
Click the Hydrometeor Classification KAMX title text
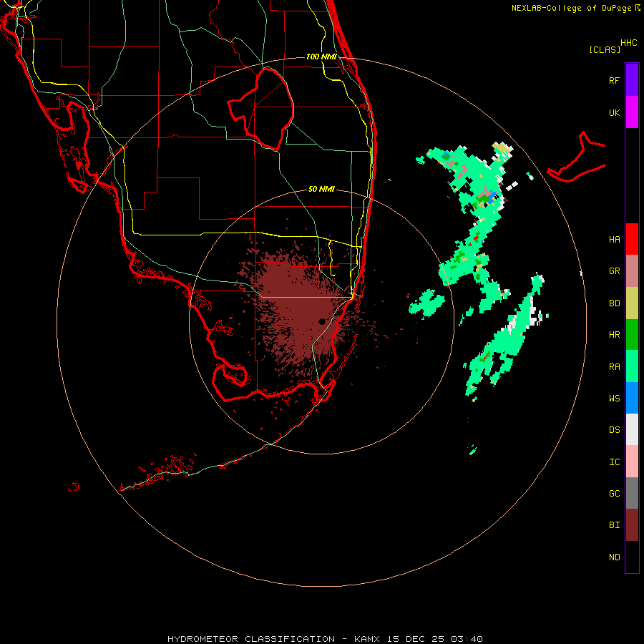pos(325,639)
